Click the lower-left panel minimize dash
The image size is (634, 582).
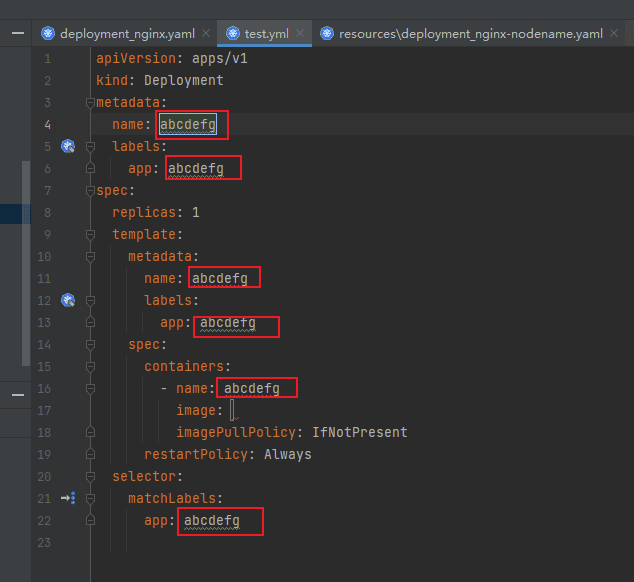(18, 395)
